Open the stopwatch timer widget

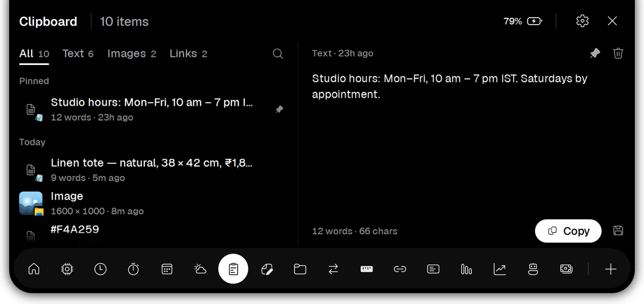pyautogui.click(x=134, y=269)
